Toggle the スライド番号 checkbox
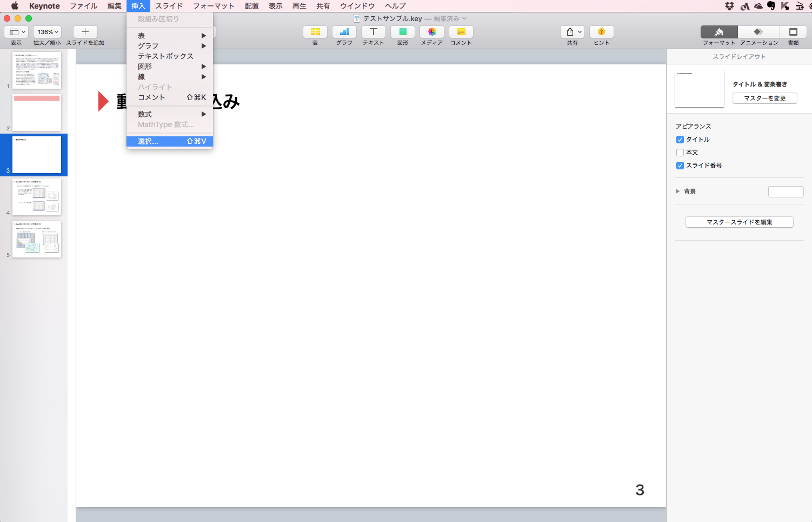Viewport: 812px width, 522px height. coord(680,166)
